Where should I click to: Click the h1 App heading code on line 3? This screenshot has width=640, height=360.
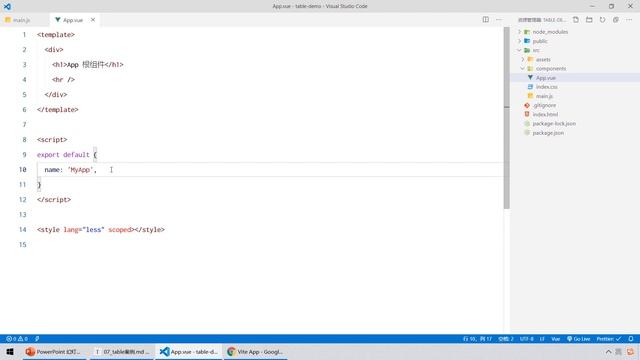pos(88,64)
